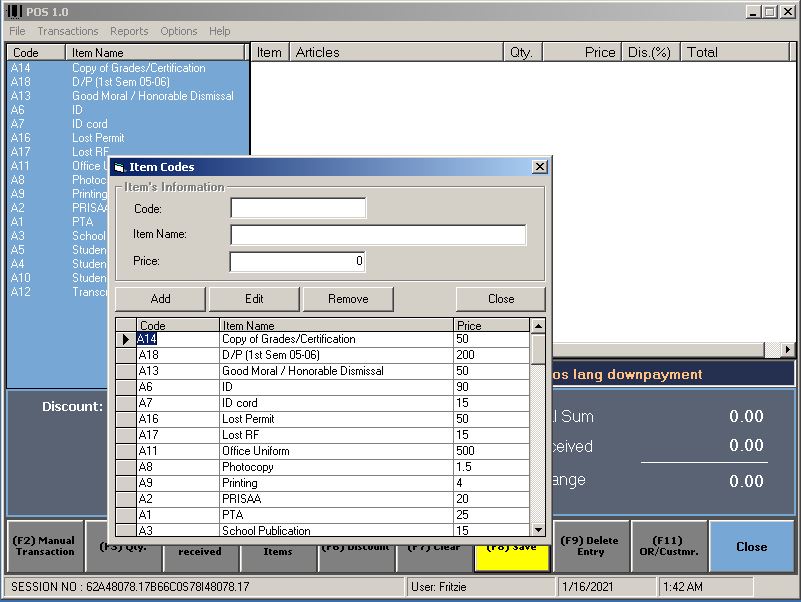
Task: Click the 'ID cord' cell in grid
Action: [336, 403]
